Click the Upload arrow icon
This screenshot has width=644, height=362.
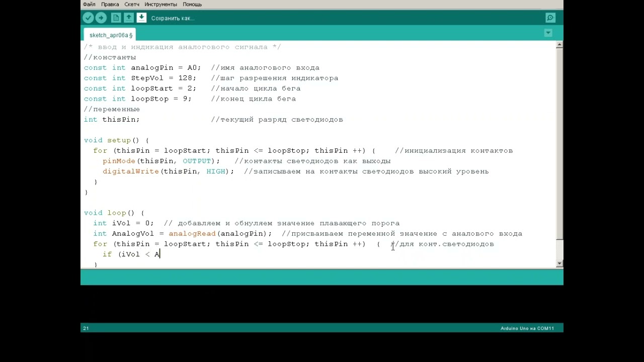point(101,18)
